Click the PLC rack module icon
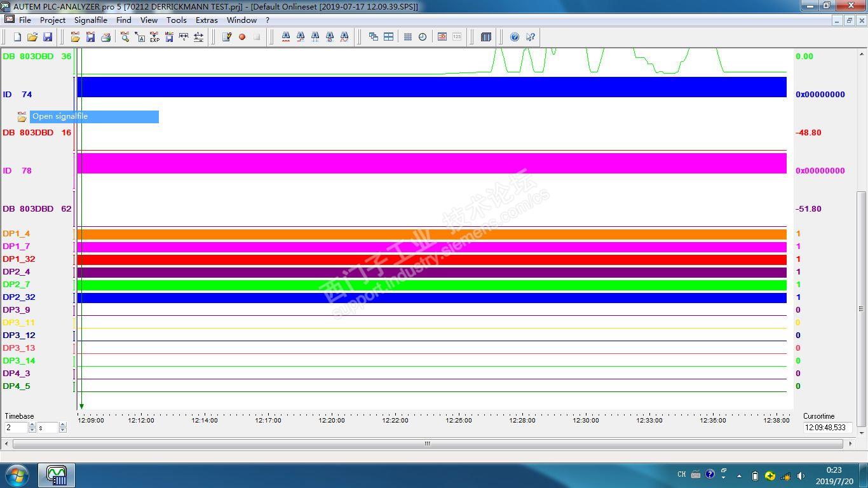The width and height of the screenshot is (868, 488). [485, 37]
